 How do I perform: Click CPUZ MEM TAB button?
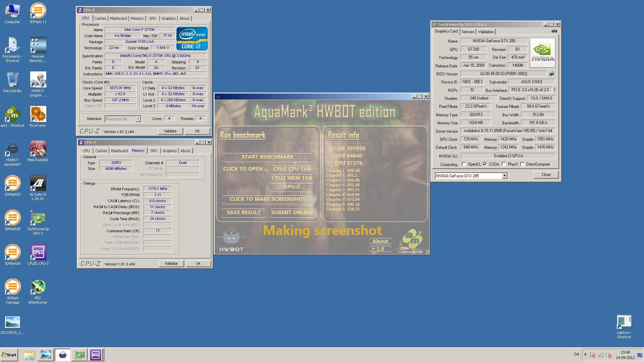tap(291, 178)
